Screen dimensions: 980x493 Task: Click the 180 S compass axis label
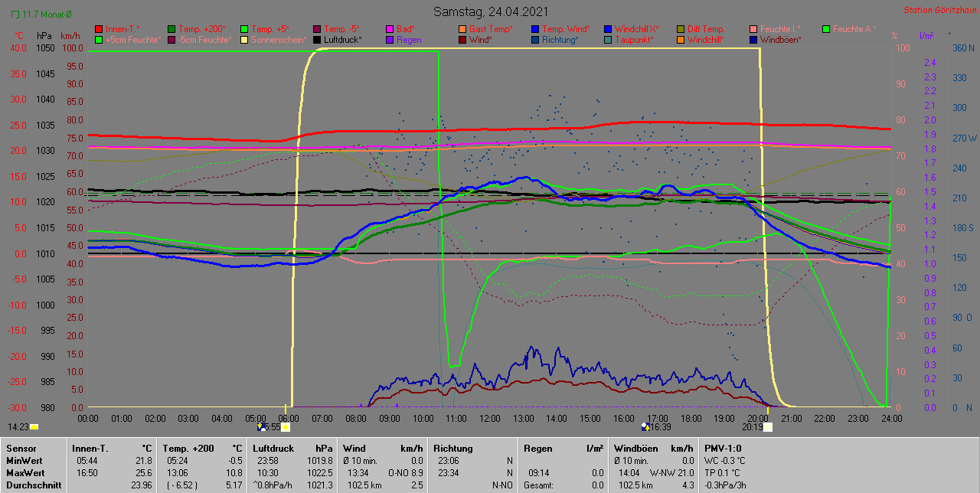(963, 227)
